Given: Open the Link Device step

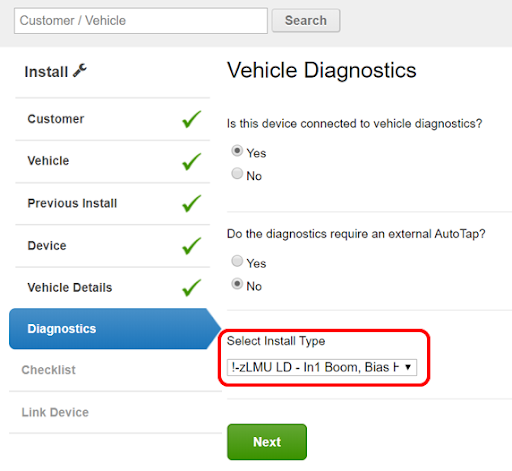Looking at the screenshot, I should pyautogui.click(x=115, y=412).
